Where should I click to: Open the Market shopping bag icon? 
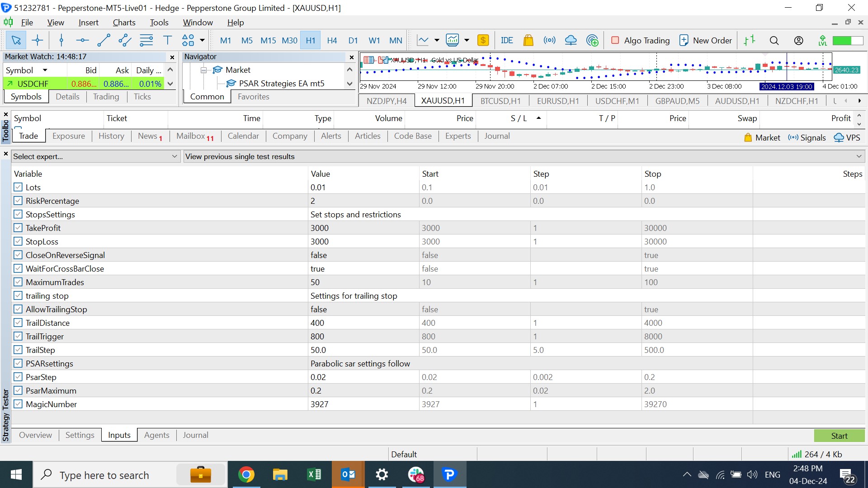(x=528, y=41)
